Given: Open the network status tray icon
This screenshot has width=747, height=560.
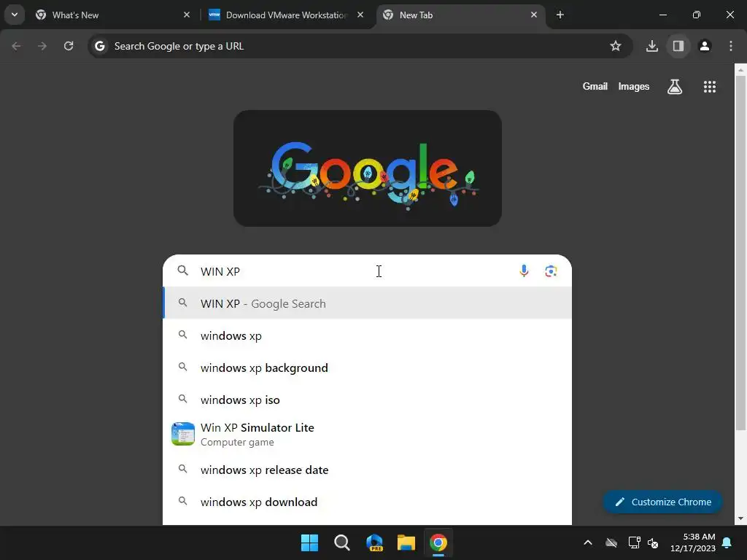Looking at the screenshot, I should tap(634, 542).
